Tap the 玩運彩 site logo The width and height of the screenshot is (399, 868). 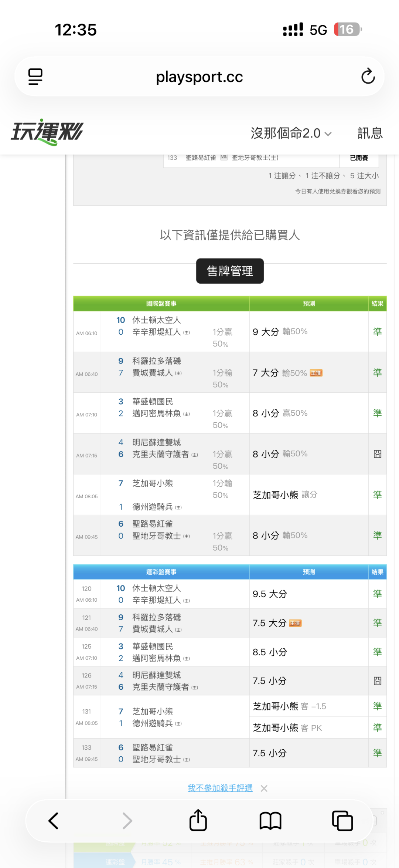coord(47,132)
